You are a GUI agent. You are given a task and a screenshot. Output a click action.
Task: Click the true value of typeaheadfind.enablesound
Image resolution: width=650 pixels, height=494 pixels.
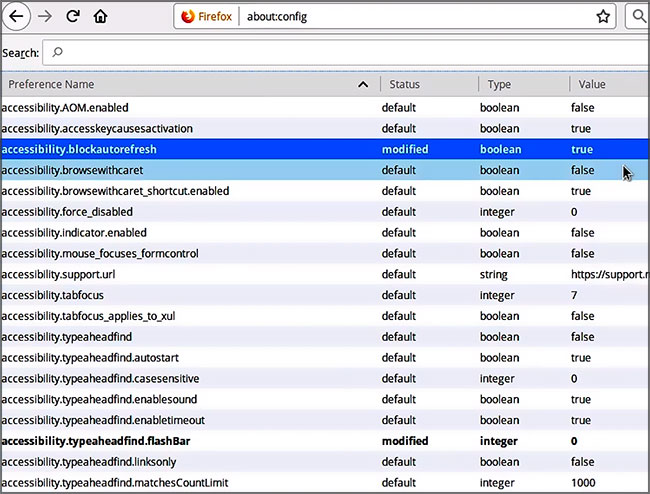tap(581, 399)
